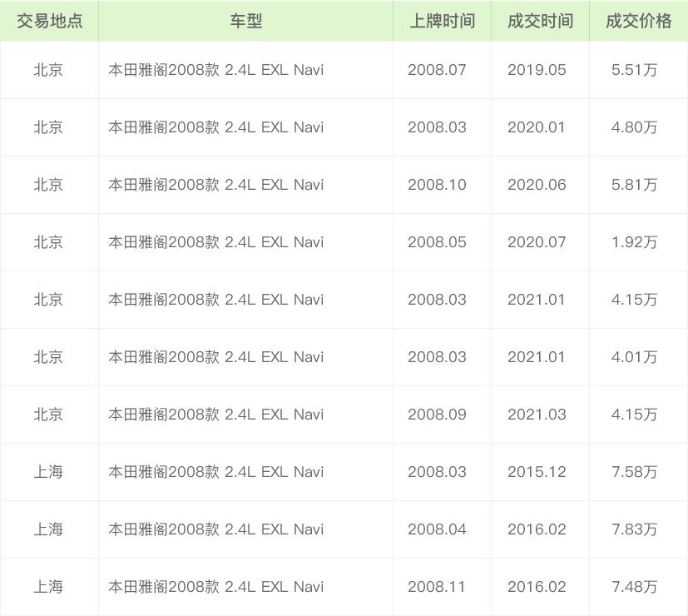The image size is (688, 616).
Task: Pick the registration date 2008.11
Action: point(436,587)
